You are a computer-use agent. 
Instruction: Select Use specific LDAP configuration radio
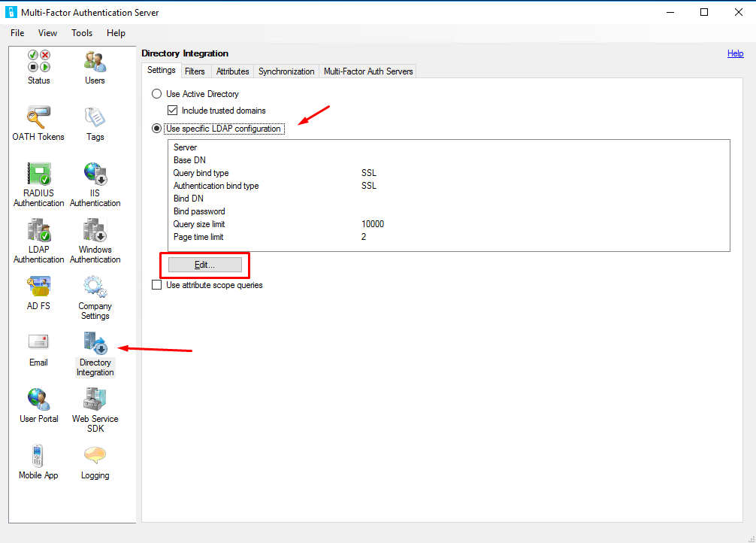(x=157, y=129)
